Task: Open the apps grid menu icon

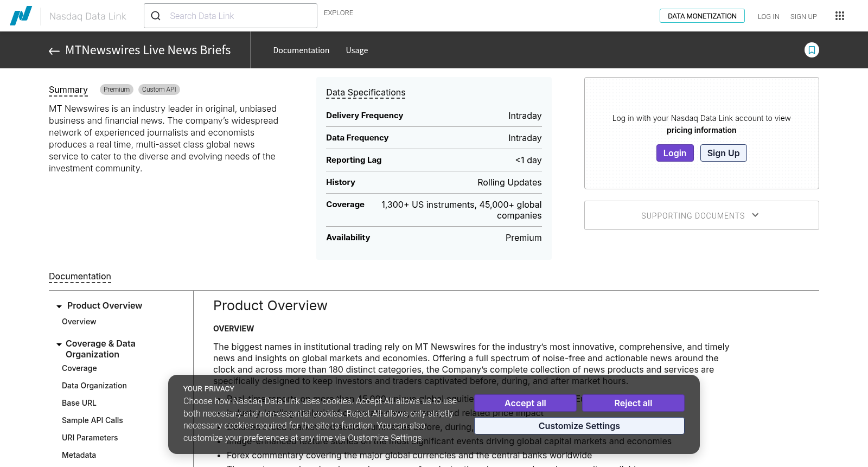Action: tap(840, 16)
